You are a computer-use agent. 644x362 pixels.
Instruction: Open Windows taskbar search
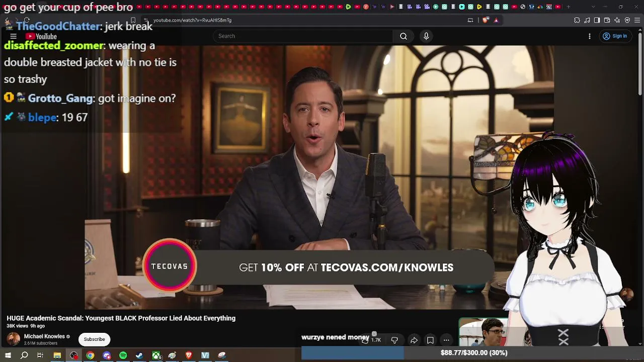[x=24, y=355]
